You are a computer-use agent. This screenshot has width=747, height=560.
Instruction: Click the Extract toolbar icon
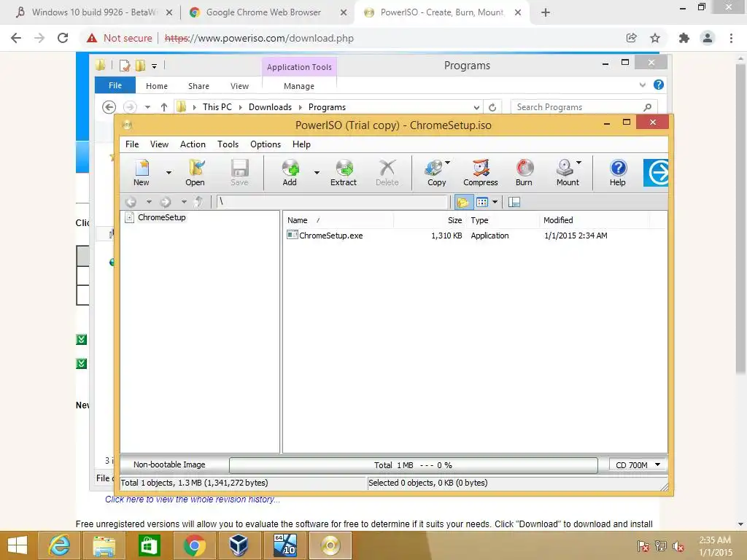click(344, 172)
